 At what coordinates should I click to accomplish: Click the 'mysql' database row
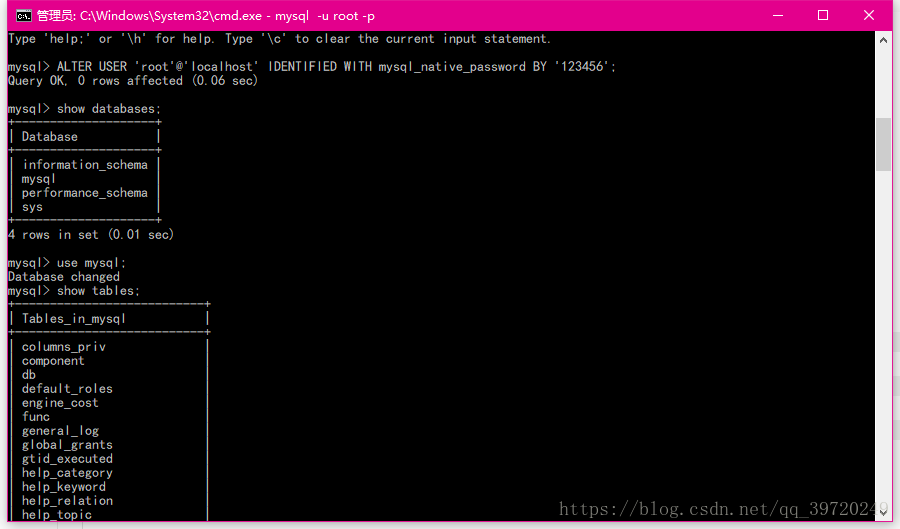(x=38, y=179)
